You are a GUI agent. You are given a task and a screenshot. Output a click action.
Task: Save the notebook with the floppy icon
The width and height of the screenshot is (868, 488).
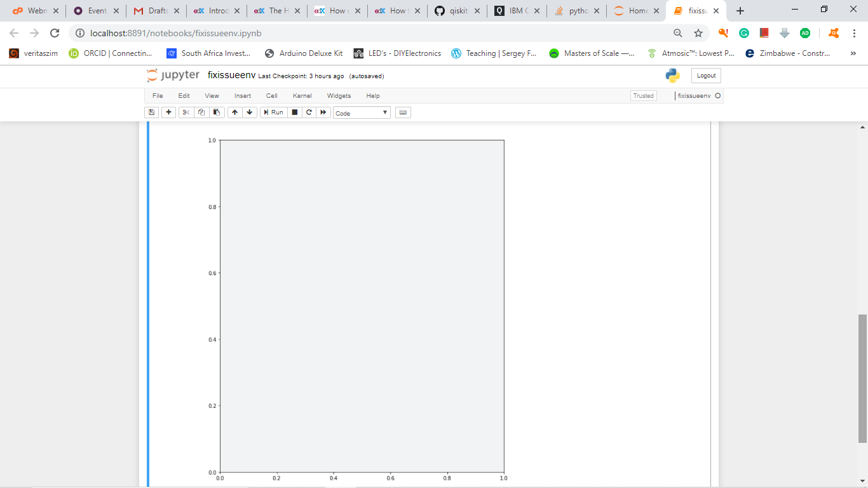pos(151,112)
